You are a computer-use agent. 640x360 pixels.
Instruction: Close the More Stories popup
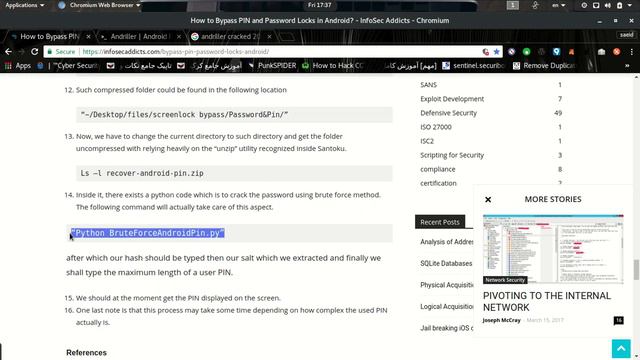(x=488, y=200)
